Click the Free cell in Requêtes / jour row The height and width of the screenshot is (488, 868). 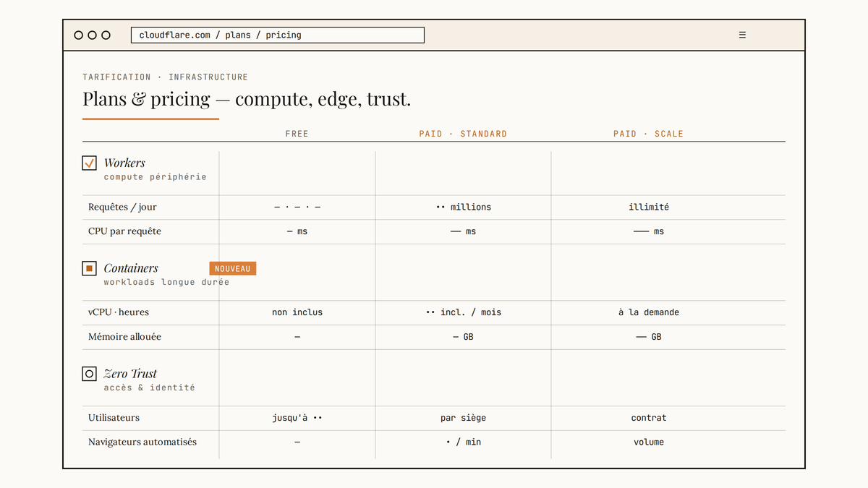click(297, 207)
